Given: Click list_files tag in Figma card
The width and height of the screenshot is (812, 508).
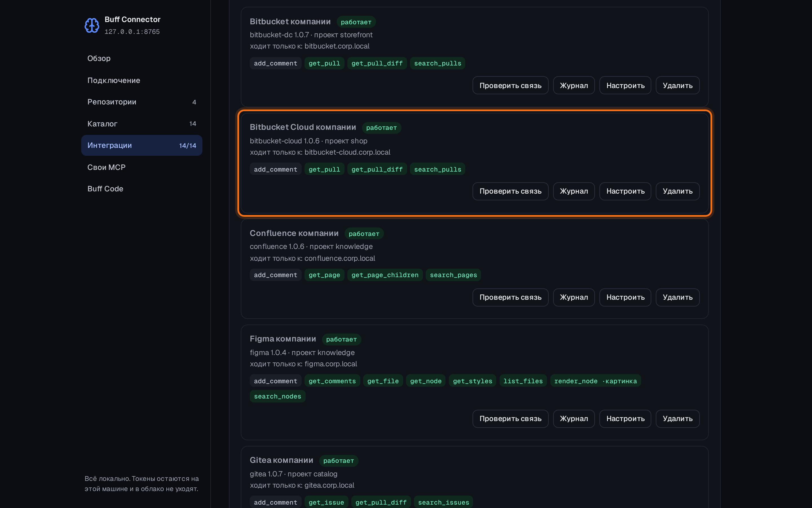Looking at the screenshot, I should (x=523, y=381).
